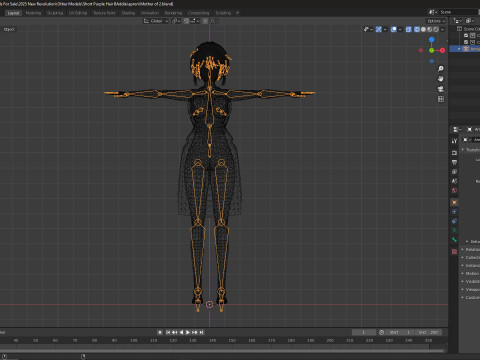Expand the Motion Paths panel
This screenshot has height=360, width=480.
pos(463,273)
